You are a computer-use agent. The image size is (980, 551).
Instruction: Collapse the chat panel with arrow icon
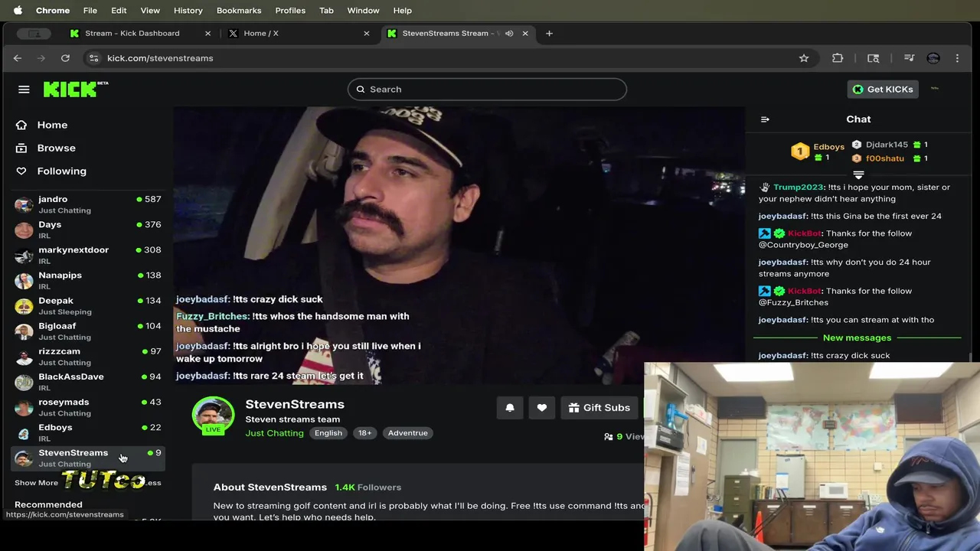(765, 119)
